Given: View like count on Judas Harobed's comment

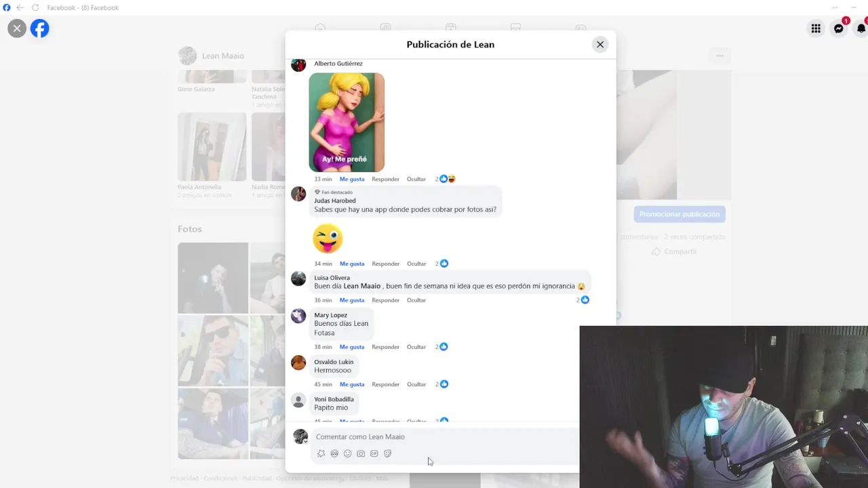Looking at the screenshot, I should point(442,264).
